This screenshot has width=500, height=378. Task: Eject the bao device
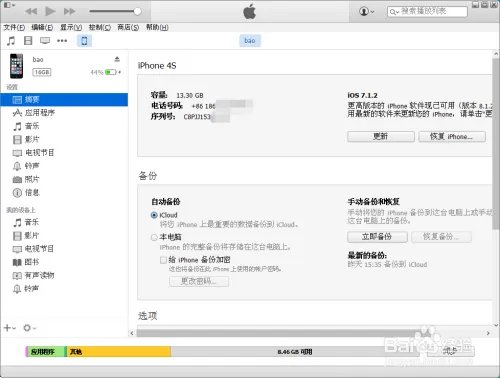(x=117, y=59)
